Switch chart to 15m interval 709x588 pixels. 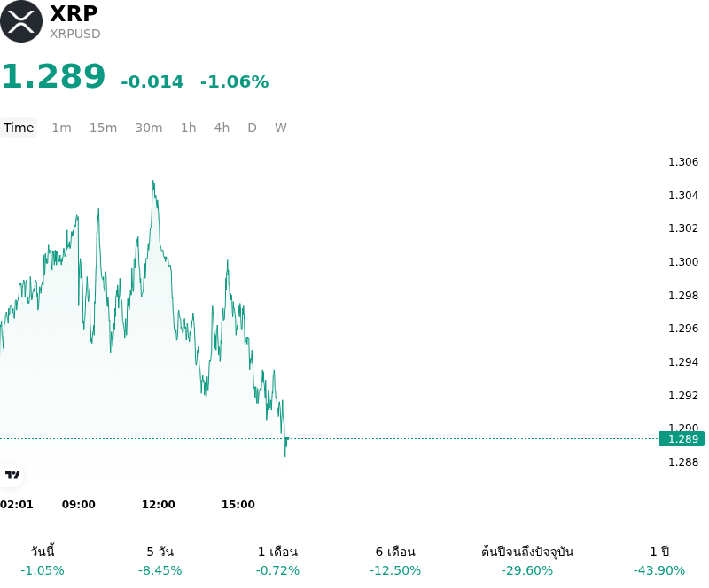(103, 128)
